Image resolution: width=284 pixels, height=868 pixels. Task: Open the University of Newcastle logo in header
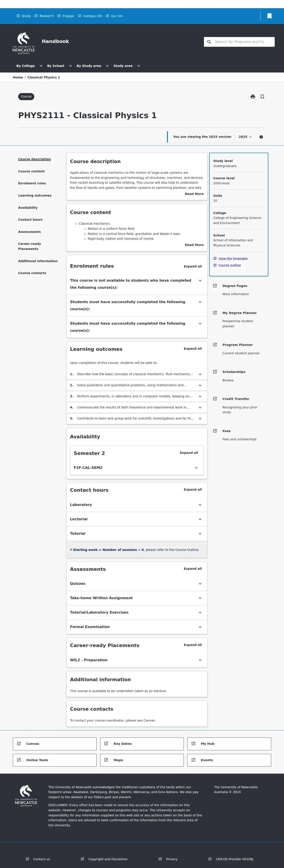tap(23, 43)
